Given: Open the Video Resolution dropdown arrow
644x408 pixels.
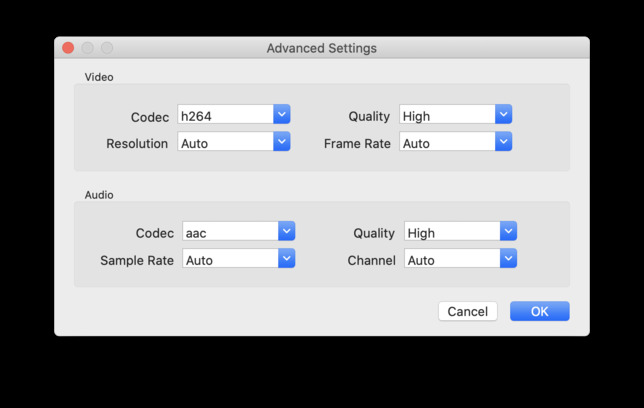Looking at the screenshot, I should (282, 142).
